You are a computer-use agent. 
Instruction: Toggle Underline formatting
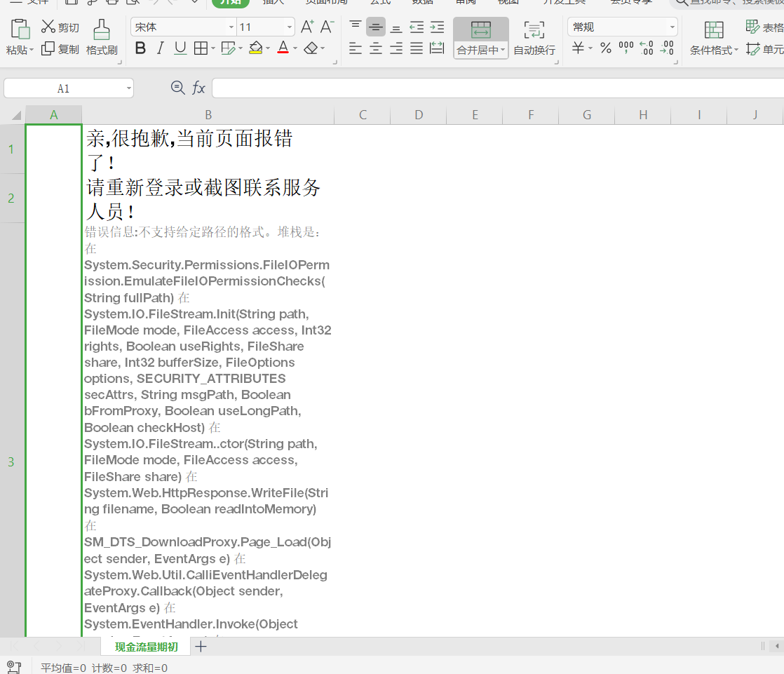[x=180, y=48]
